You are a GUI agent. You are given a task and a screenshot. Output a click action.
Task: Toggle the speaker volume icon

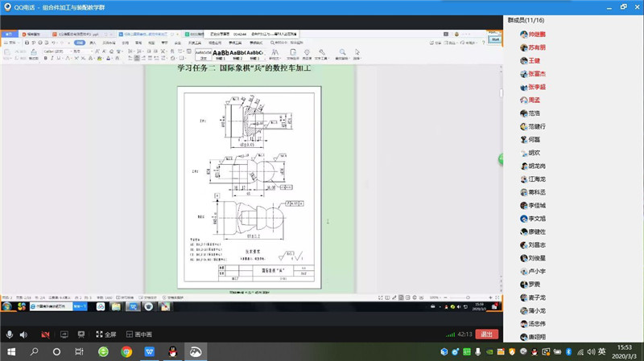click(x=23, y=334)
